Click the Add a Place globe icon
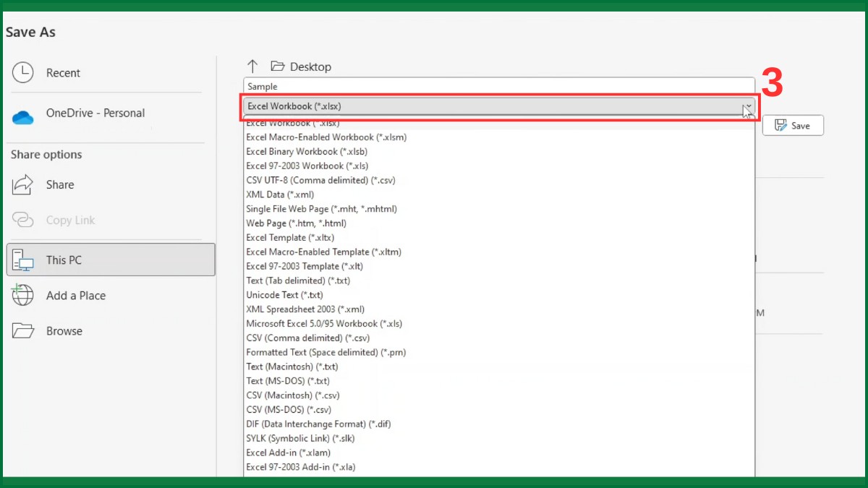 pyautogui.click(x=22, y=295)
